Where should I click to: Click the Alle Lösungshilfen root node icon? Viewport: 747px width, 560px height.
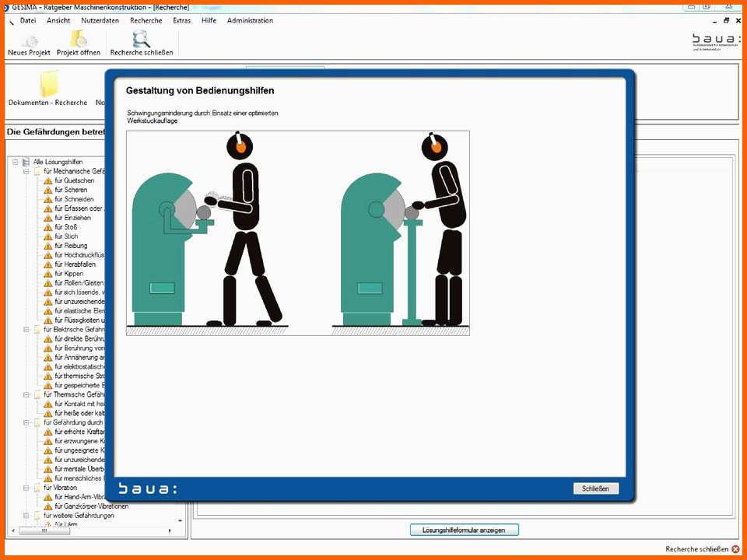click(x=26, y=162)
